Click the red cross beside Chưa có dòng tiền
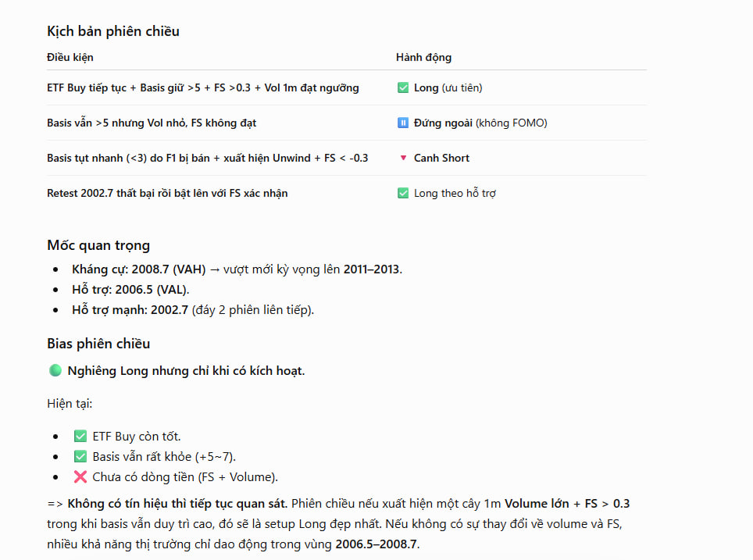Viewport: 753px width, 560px height. (x=80, y=477)
